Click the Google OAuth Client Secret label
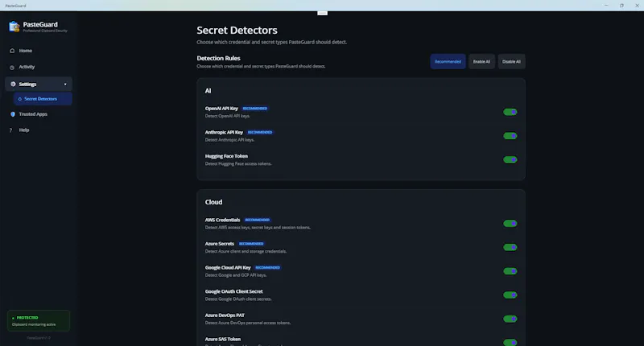Image resolution: width=644 pixels, height=346 pixels. click(233, 291)
